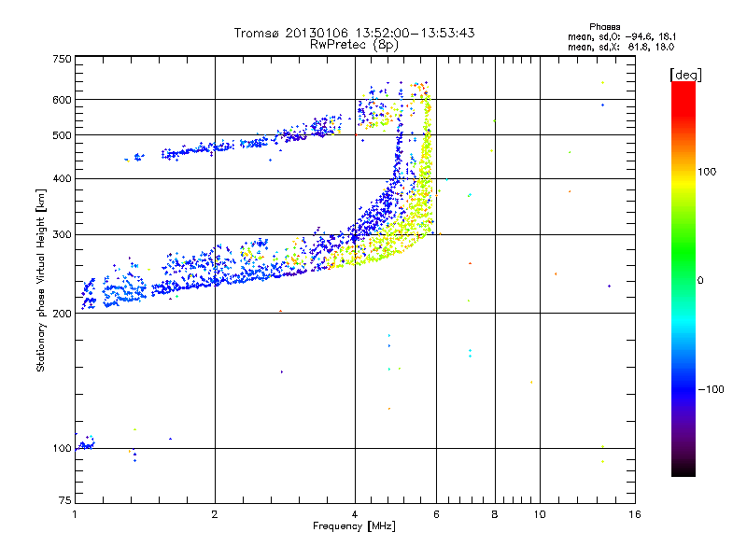Click the y-axis label '500'
This screenshot has width=747, height=560.
pos(62,135)
